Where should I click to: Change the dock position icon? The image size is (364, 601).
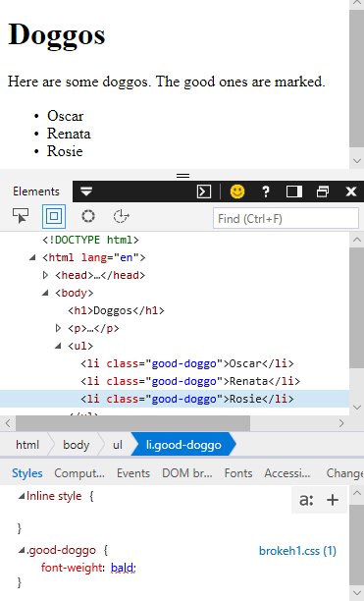[294, 191]
